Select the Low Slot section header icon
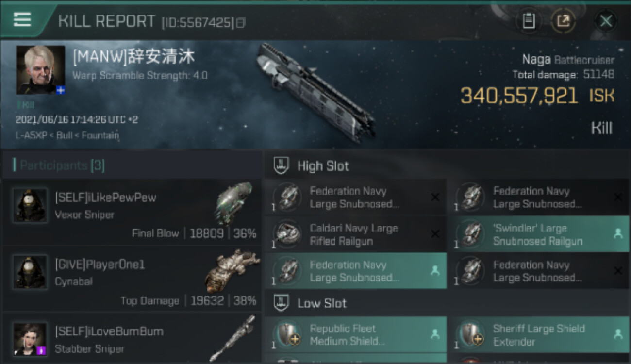This screenshot has width=631, height=364. 280,303
